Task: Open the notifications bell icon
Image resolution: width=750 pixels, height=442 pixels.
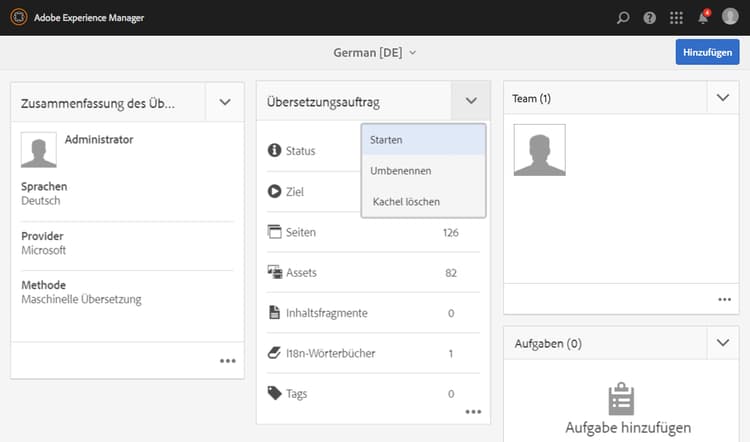Action: 703,17
